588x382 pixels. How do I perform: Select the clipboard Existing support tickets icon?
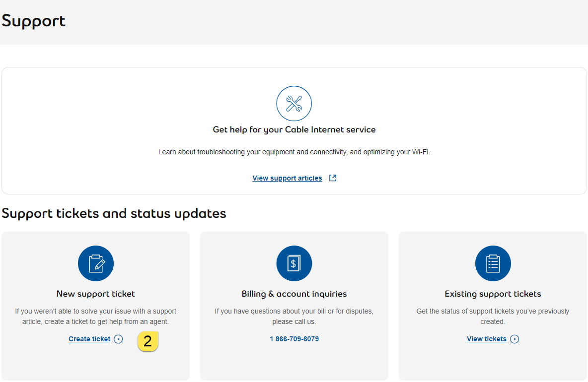point(493,263)
